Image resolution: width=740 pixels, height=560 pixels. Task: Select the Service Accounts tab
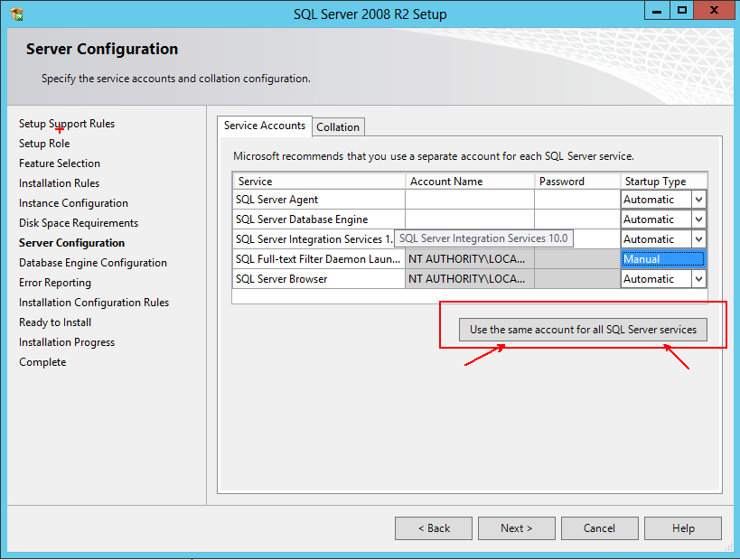[264, 126]
